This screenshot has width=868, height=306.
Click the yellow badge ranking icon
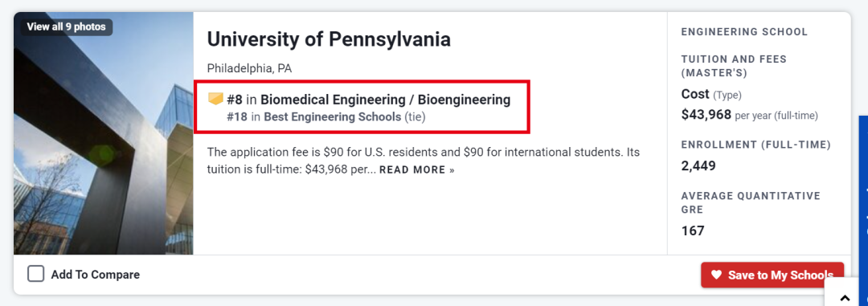pyautogui.click(x=215, y=100)
